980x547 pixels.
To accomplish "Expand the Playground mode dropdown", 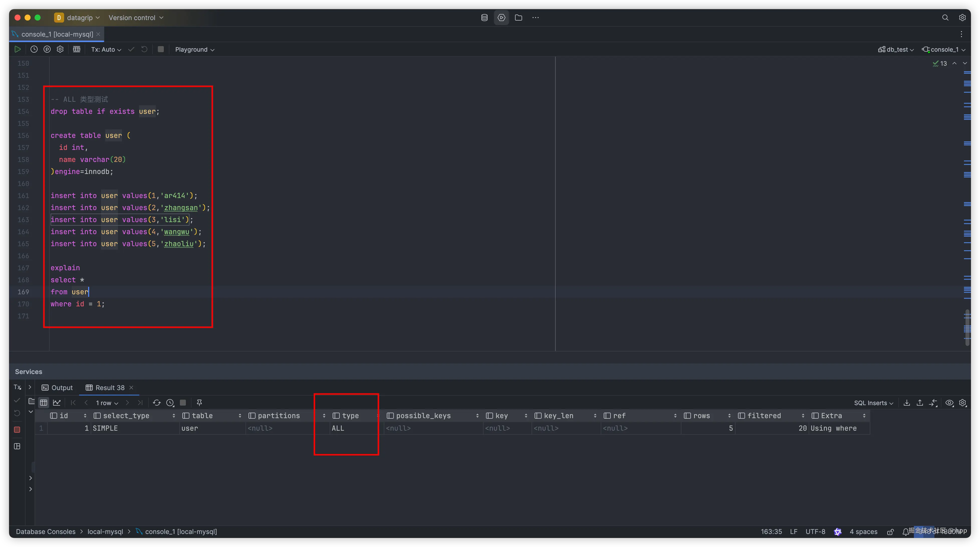I will pos(194,49).
